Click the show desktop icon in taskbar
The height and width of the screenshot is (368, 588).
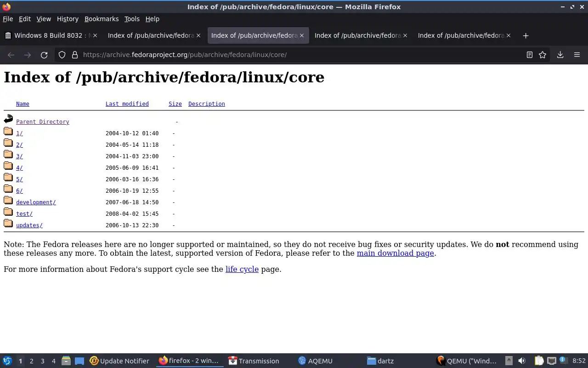point(79,361)
